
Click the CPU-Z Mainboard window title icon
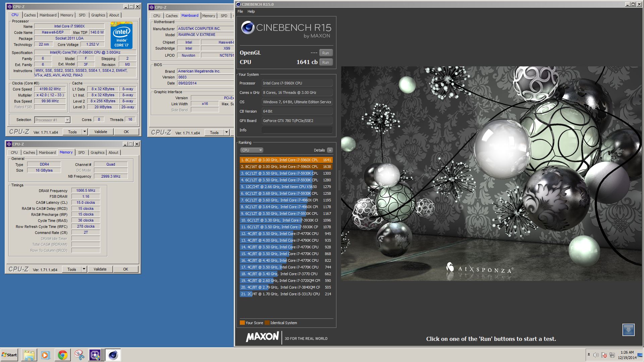(152, 7)
